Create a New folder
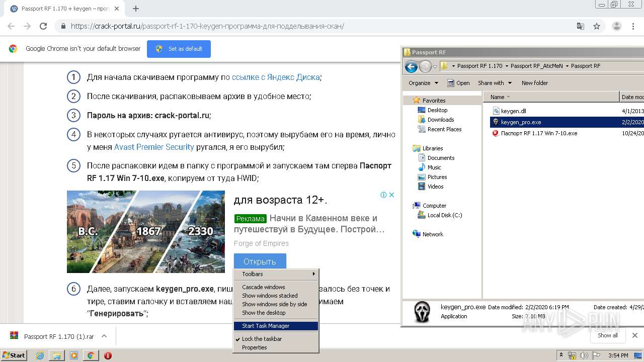The height and width of the screenshot is (362, 644). pyautogui.click(x=535, y=83)
